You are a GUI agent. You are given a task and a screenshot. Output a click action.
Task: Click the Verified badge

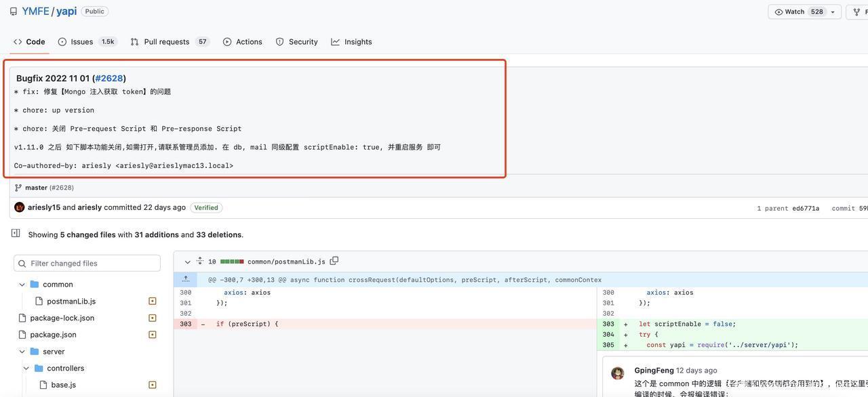(206, 207)
